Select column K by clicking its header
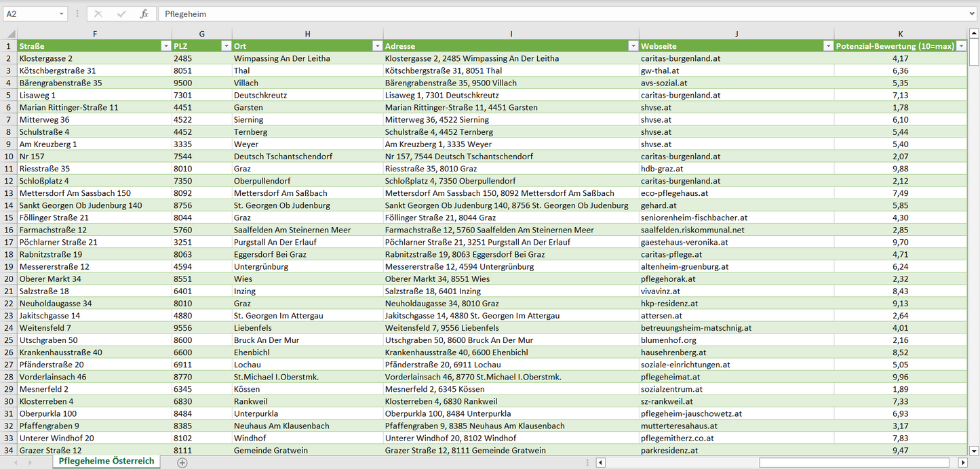This screenshot has height=469, width=980. pos(900,33)
